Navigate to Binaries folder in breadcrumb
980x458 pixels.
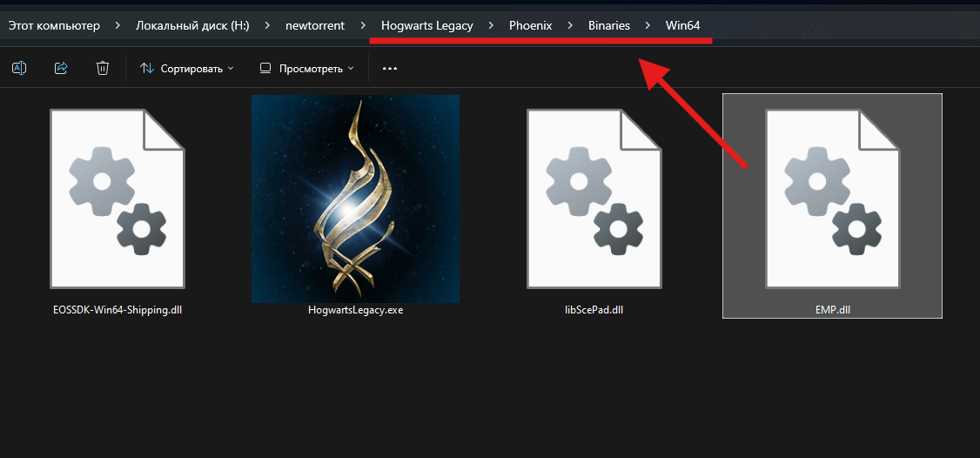(x=608, y=25)
